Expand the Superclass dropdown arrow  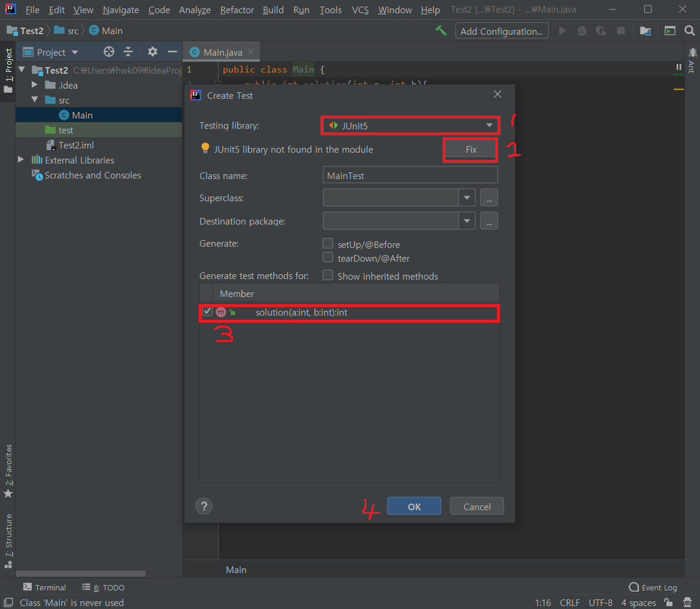click(466, 198)
